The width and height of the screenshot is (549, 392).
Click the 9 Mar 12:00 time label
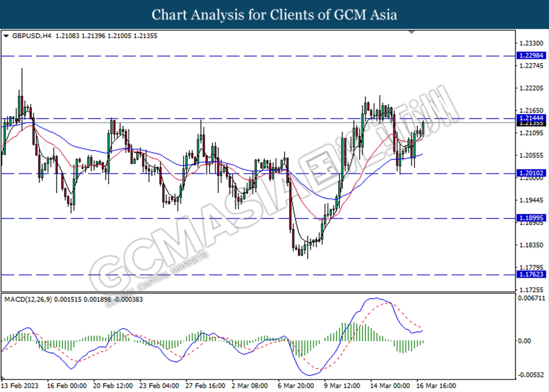tap(342, 386)
